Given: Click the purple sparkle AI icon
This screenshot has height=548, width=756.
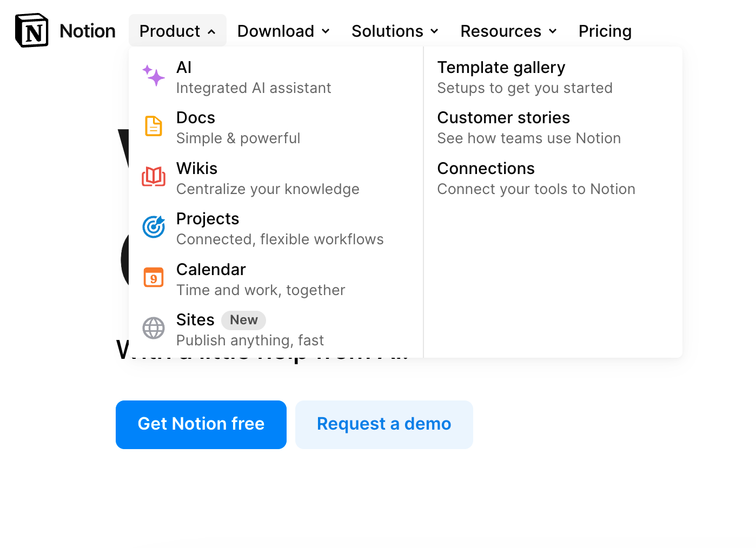Looking at the screenshot, I should (x=154, y=75).
